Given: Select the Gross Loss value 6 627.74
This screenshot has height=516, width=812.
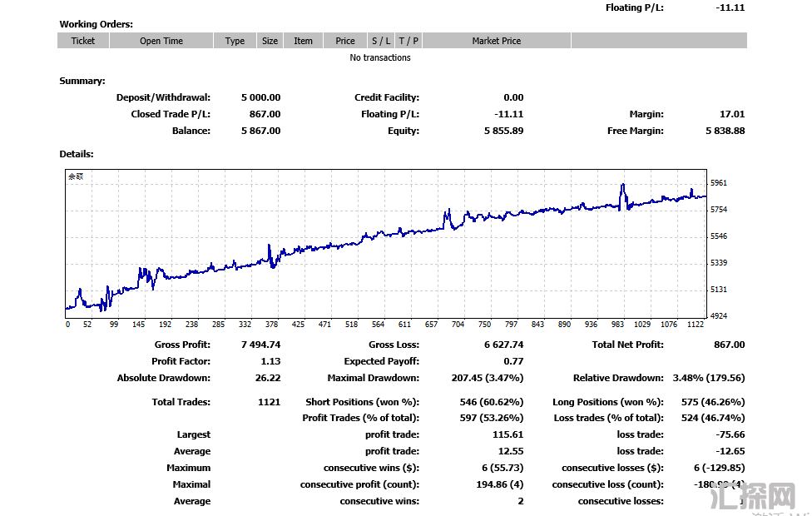Looking at the screenshot, I should [504, 345].
